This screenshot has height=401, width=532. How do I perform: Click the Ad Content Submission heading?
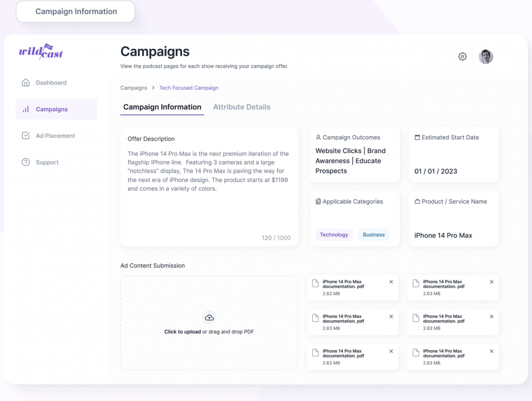[152, 265]
